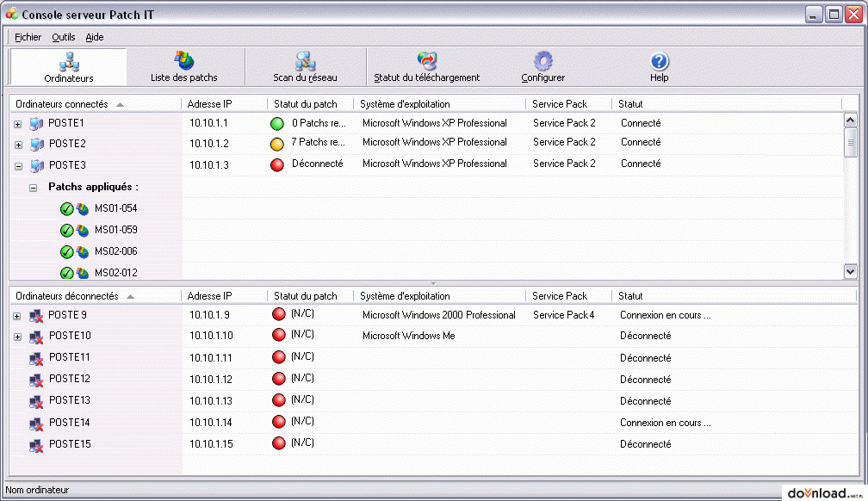Expand the POSTE10 tree node
The width and height of the screenshot is (868, 501).
pos(18,337)
